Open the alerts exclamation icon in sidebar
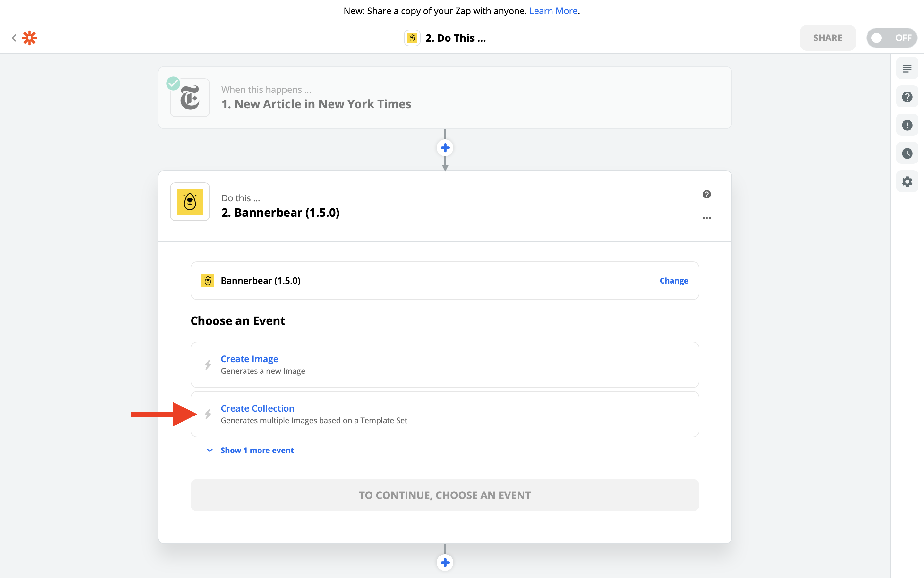924x578 pixels. 907,125
